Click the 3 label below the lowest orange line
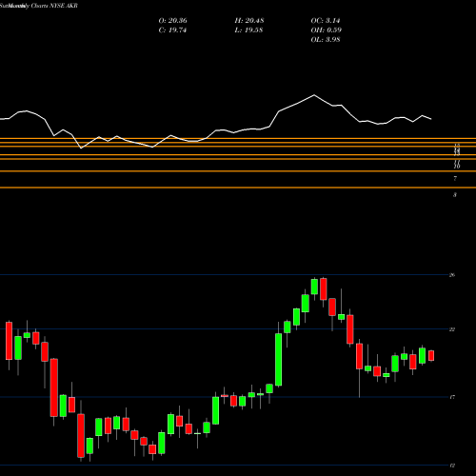Screen dimensions: 476x476 pyautogui.click(x=455, y=195)
